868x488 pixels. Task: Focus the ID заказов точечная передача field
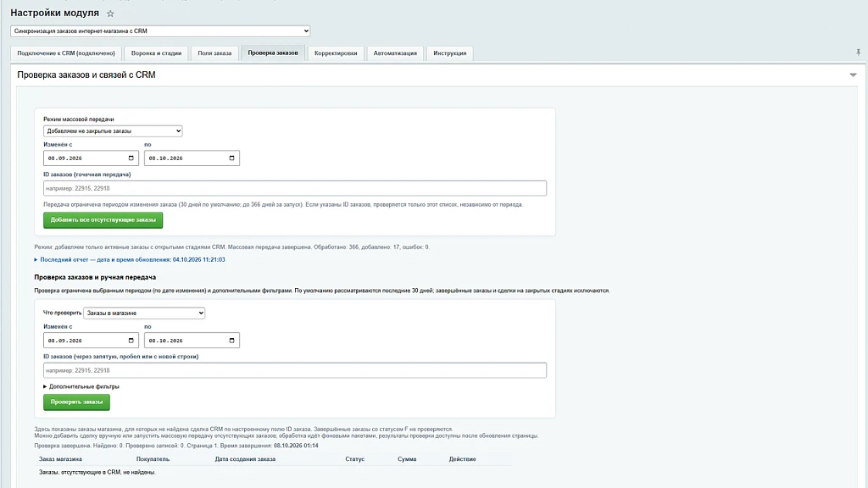295,188
